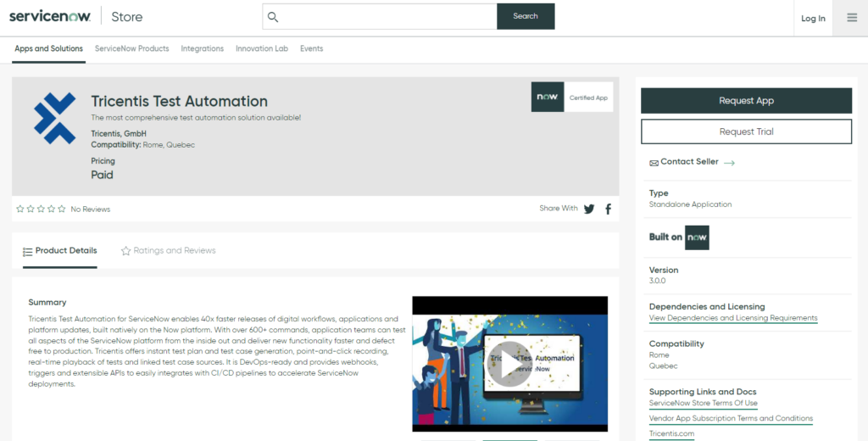Select the first rating star
Viewport: 868px width, 441px height.
(20, 209)
